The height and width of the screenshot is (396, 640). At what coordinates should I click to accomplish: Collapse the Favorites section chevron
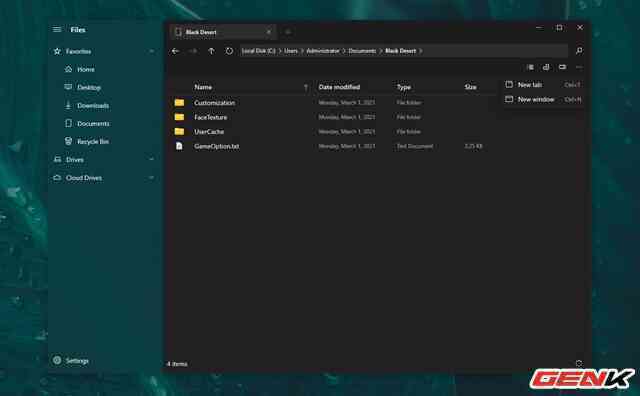point(151,51)
